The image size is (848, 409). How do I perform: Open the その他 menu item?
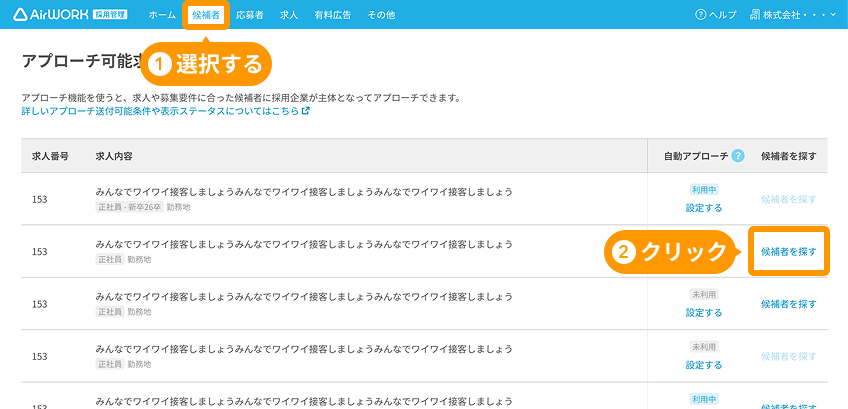tap(381, 15)
